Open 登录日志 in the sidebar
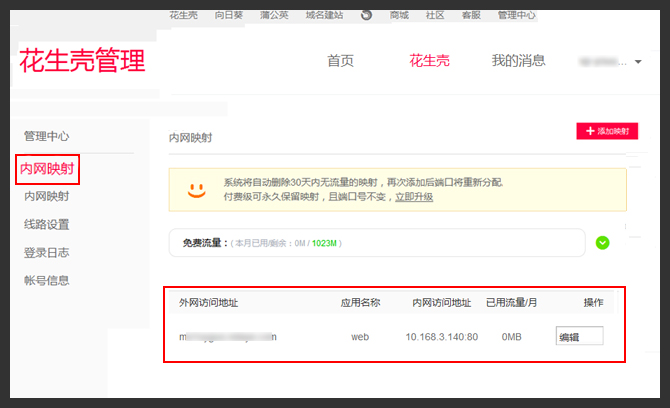This screenshot has height=408, width=670. (x=47, y=253)
